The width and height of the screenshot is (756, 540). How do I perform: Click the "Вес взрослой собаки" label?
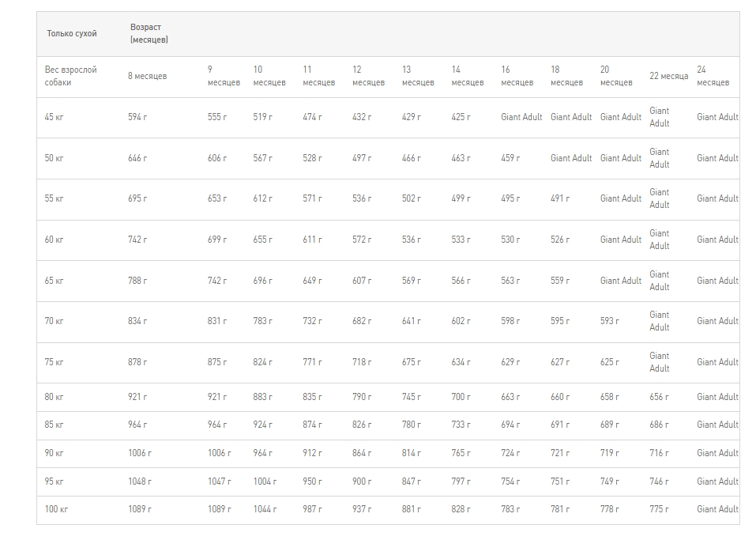71,76
